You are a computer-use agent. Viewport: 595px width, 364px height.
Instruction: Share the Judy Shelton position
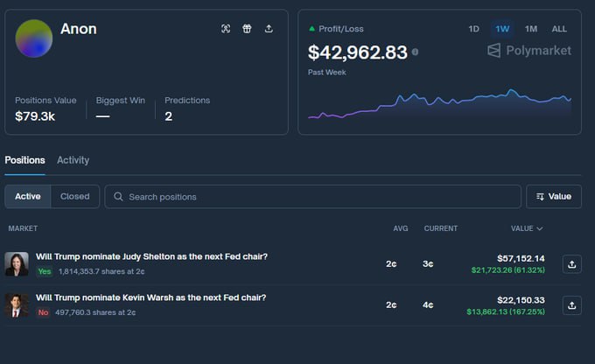(x=570, y=263)
